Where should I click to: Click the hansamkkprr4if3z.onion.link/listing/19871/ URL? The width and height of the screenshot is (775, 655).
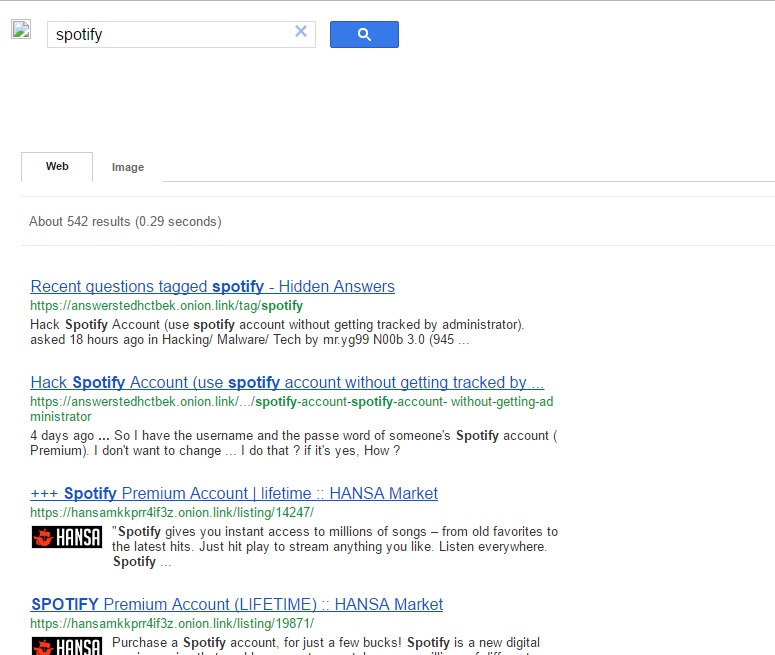tap(172, 623)
